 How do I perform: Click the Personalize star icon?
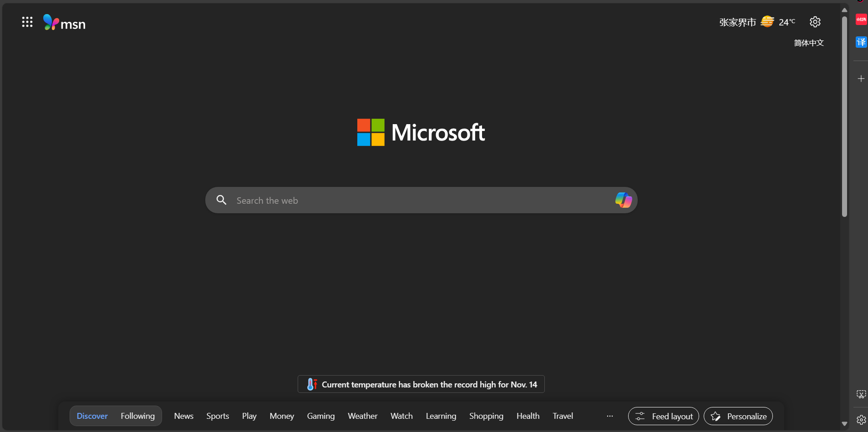tap(716, 416)
